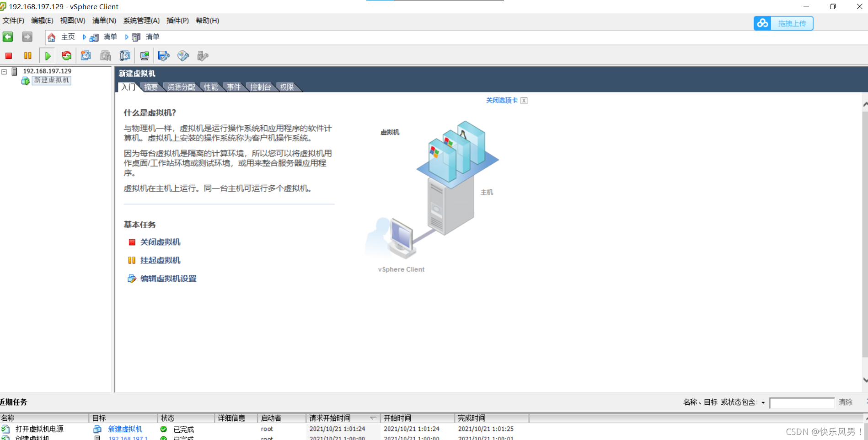Expand the breadcrumb arrow after 主页
Image resolution: width=868 pixels, height=440 pixels.
coord(84,37)
